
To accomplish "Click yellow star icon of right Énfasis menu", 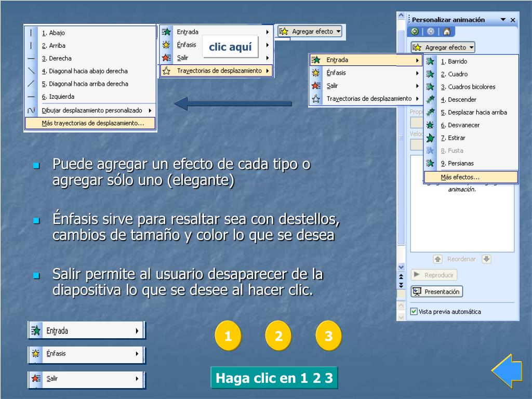I will [x=316, y=73].
